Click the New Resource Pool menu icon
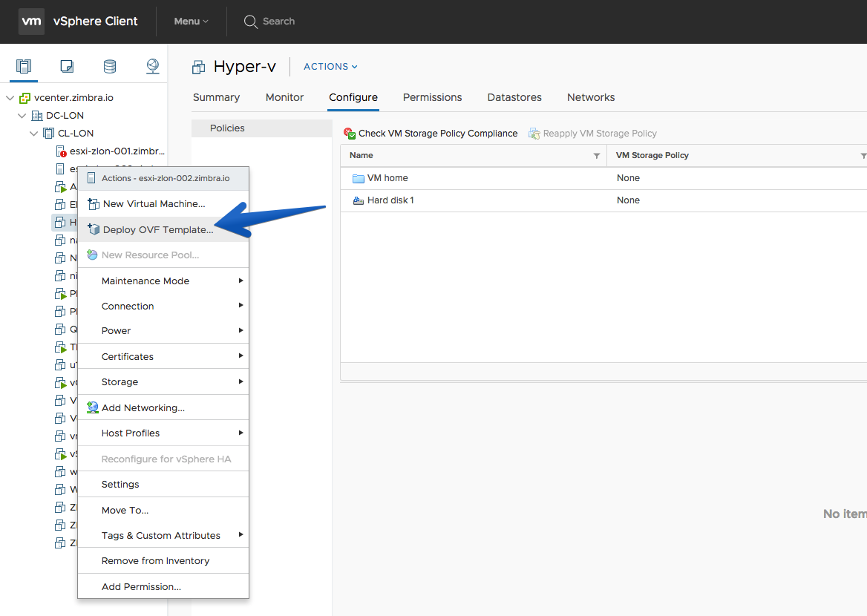The width and height of the screenshot is (867, 616). (x=92, y=255)
